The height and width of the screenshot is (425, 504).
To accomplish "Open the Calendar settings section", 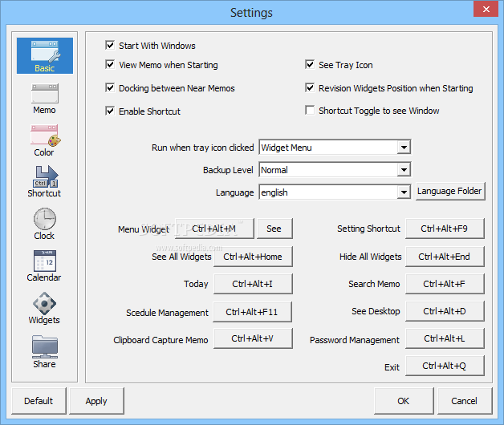I will (x=44, y=266).
